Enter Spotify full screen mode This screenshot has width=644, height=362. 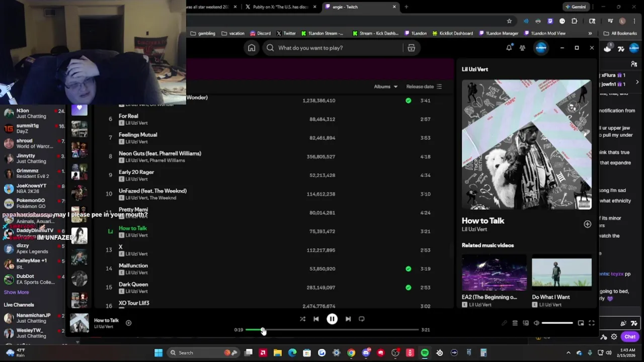(x=592, y=323)
